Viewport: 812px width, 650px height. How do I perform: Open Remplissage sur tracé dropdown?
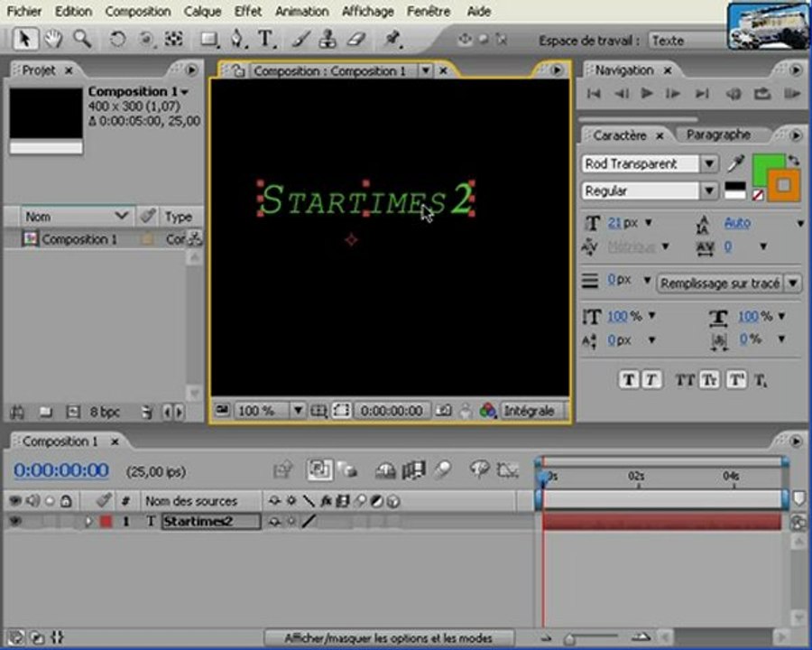729,283
